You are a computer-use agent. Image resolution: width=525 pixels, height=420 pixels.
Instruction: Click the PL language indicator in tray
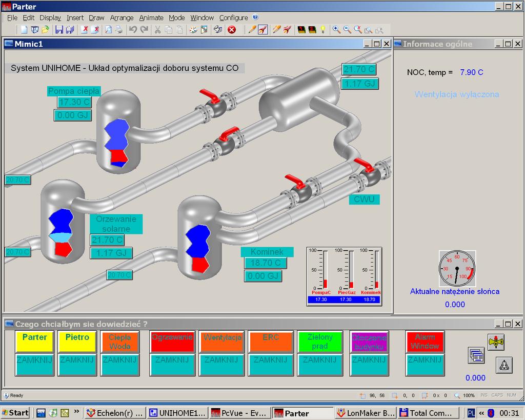click(x=471, y=413)
